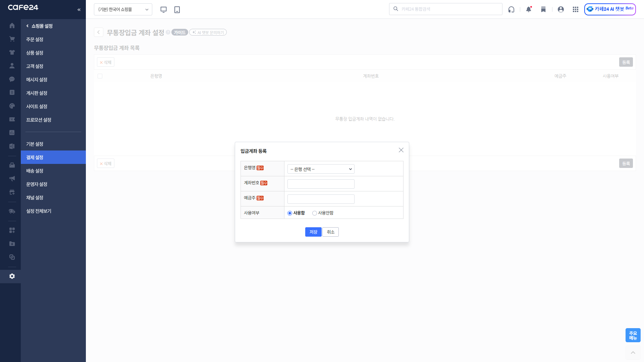
Task: Expand the 한국어 쇼핑몰 shop selector
Action: pyautogui.click(x=123, y=9)
